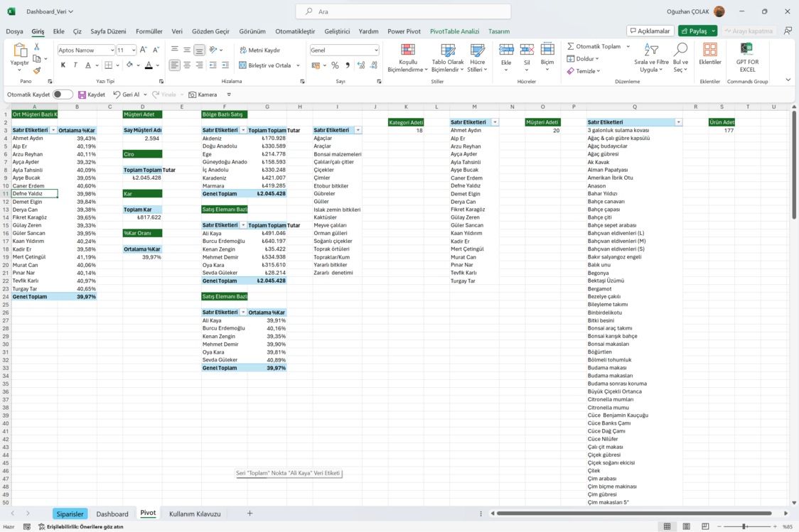Add a new sheet with plus button
The width and height of the screenshot is (799, 532).
(x=250, y=513)
